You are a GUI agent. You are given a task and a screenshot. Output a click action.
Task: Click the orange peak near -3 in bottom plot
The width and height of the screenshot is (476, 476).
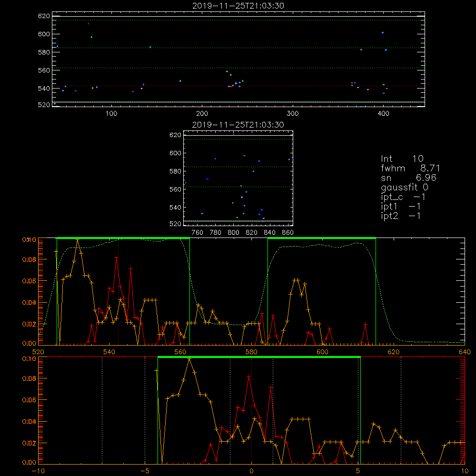coord(189,359)
